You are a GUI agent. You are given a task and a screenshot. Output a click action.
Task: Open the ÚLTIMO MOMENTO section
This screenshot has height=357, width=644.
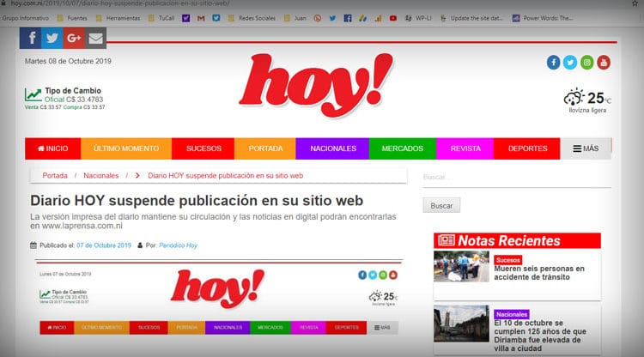(x=126, y=148)
